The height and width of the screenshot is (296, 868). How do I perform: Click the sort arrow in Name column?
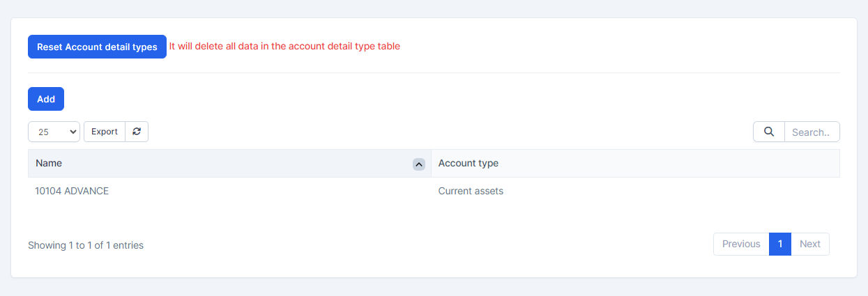pos(418,164)
